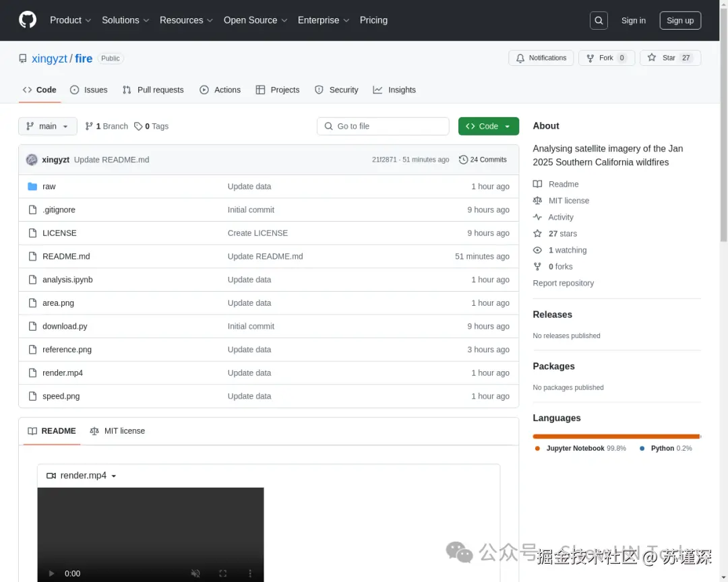Click the tag icon next to 0 Tags
The width and height of the screenshot is (728, 582).
click(138, 126)
